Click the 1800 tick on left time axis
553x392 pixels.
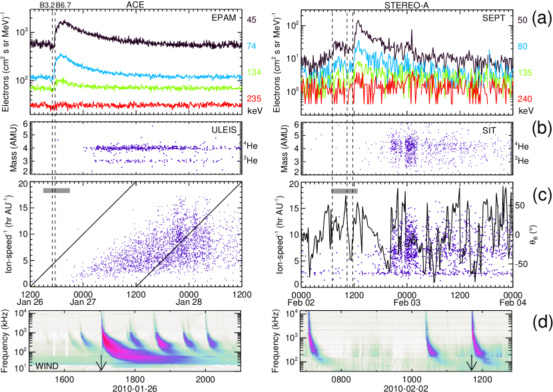pos(135,380)
